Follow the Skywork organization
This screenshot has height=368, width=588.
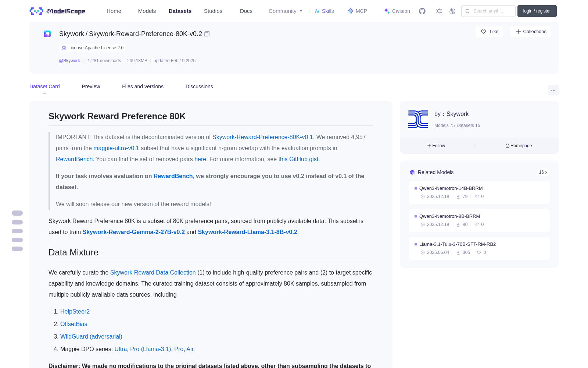(x=436, y=146)
